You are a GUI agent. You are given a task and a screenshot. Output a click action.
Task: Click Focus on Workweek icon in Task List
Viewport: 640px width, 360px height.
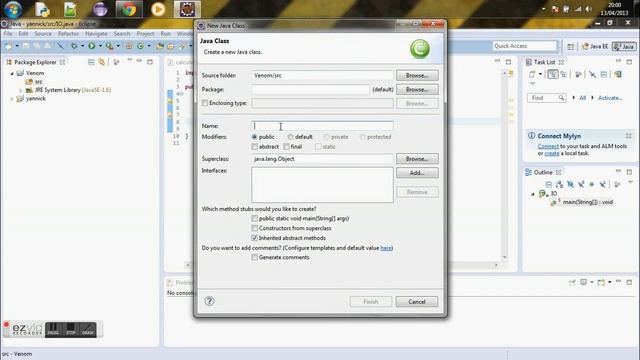pyautogui.click(x=578, y=74)
